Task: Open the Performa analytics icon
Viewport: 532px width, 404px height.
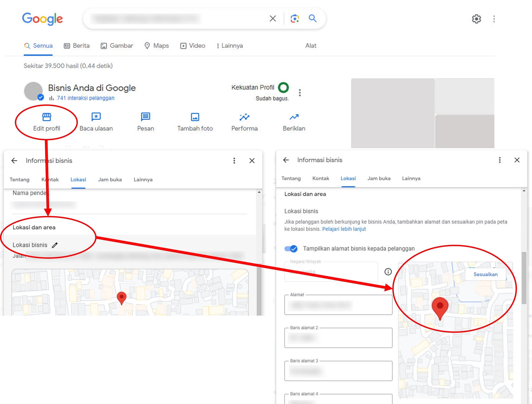Action: point(244,117)
